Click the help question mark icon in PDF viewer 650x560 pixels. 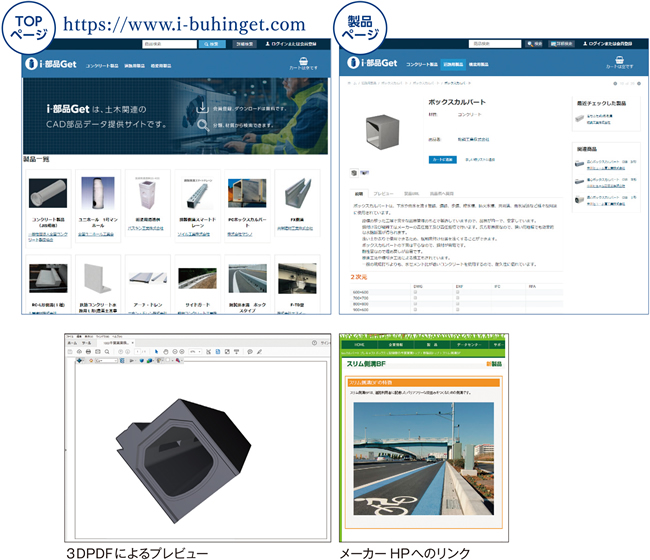pos(314,342)
